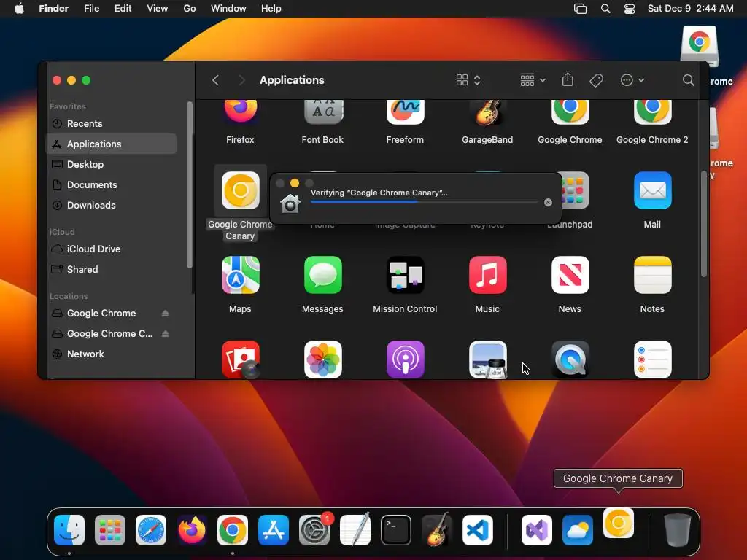Open Desktop from the sidebar
The width and height of the screenshot is (747, 560).
(112, 164)
